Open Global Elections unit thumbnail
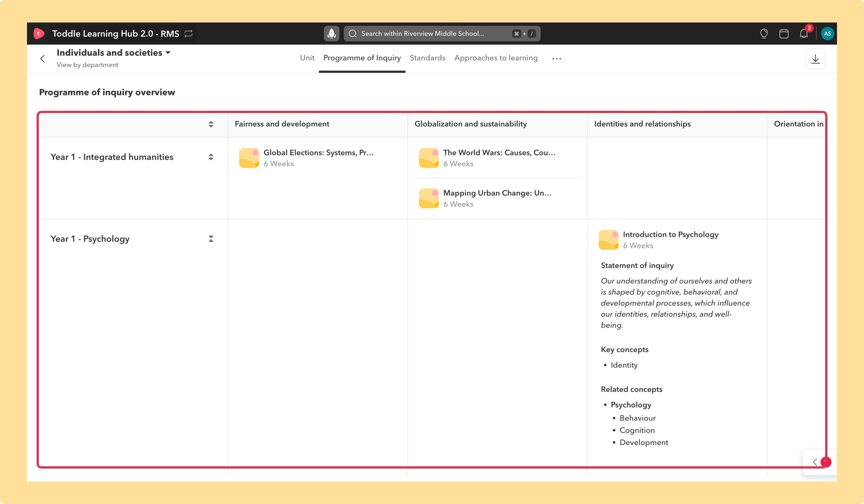864x504 pixels. pos(249,158)
